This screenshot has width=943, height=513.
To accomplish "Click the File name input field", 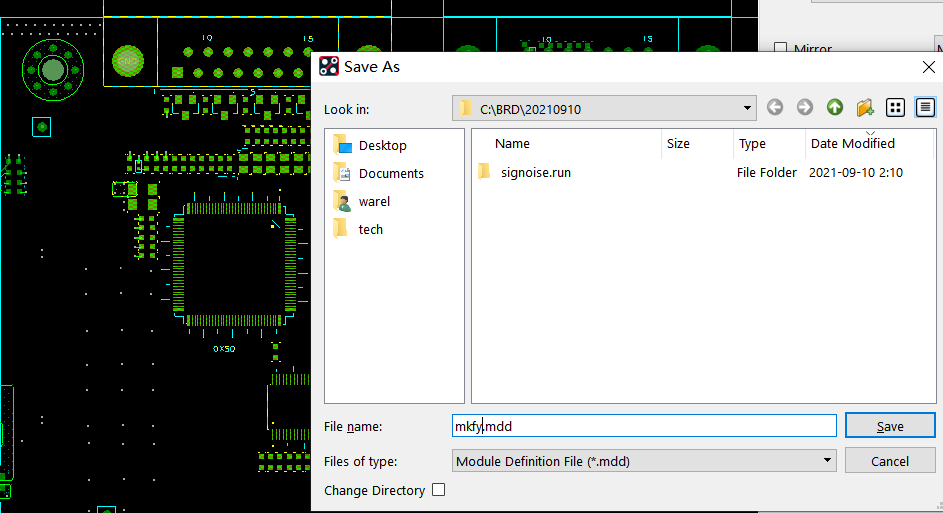I will (644, 426).
